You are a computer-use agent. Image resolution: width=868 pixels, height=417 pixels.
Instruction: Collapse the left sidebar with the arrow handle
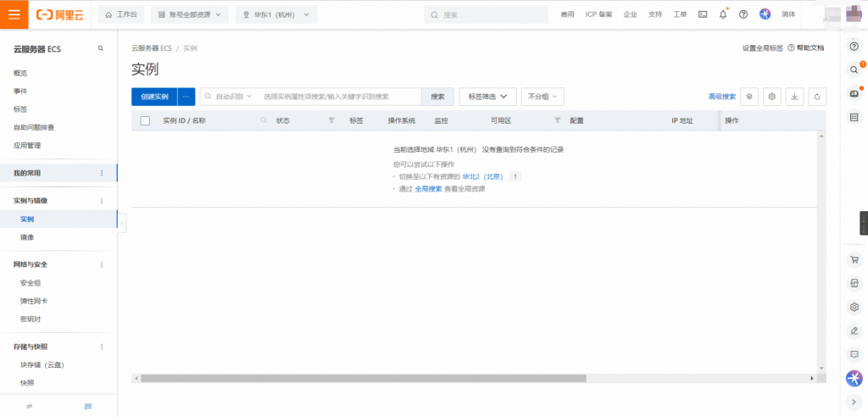point(122,222)
